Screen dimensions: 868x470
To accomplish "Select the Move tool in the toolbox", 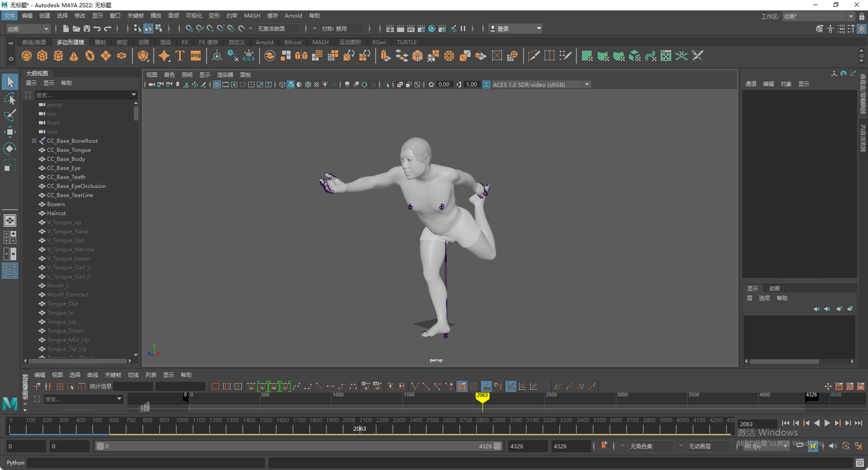I will point(10,132).
